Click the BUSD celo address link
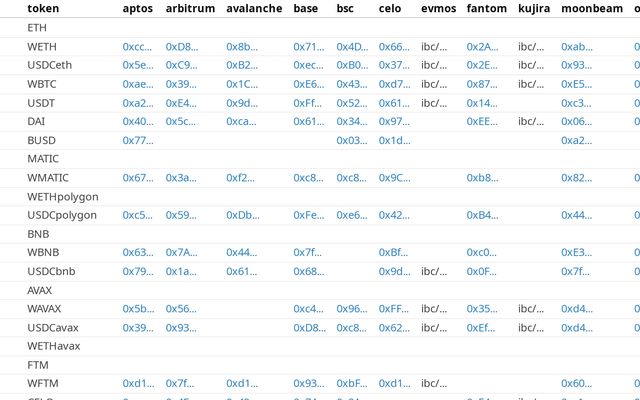Image resolution: width=640 pixels, height=400 pixels. click(394, 140)
